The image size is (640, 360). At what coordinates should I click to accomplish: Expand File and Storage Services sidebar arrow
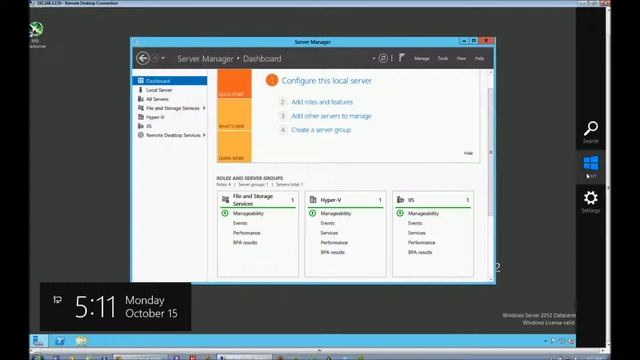click(204, 108)
